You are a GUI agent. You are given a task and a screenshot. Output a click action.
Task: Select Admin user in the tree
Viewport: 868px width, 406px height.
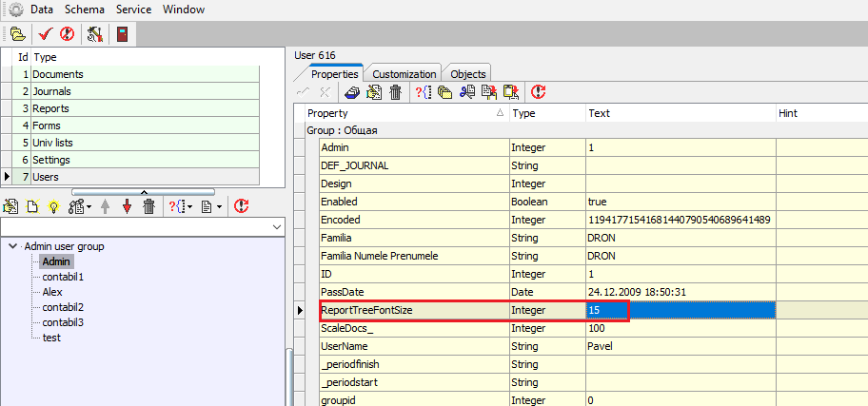[x=56, y=261]
